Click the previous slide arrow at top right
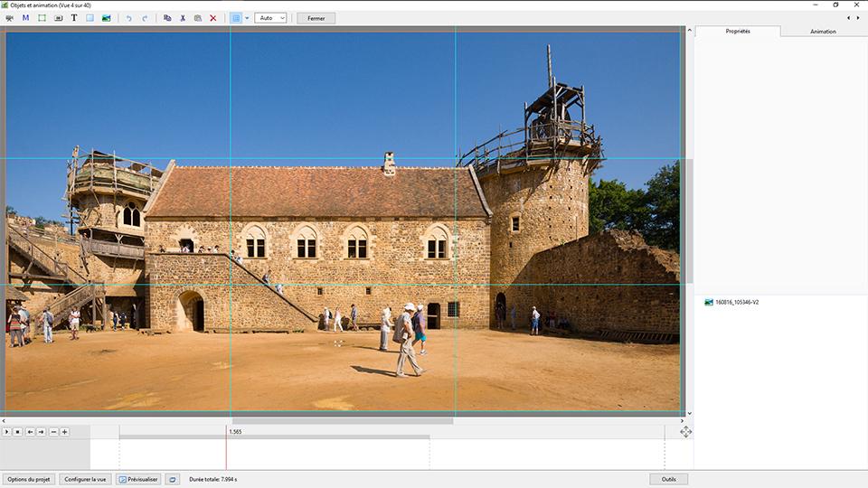Screen dimensions: 868x488 tap(849, 18)
